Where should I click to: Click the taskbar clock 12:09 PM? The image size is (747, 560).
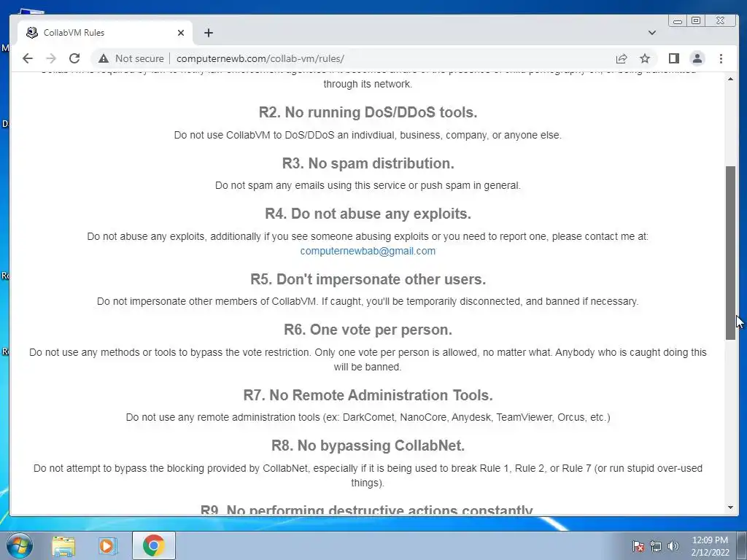click(x=710, y=540)
